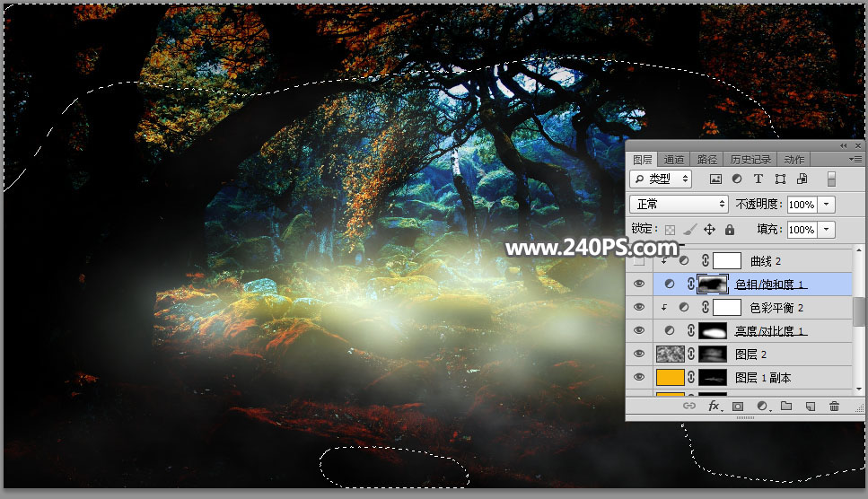Toggle lock image pixels brush icon
The height and width of the screenshot is (499, 868).
689,230
